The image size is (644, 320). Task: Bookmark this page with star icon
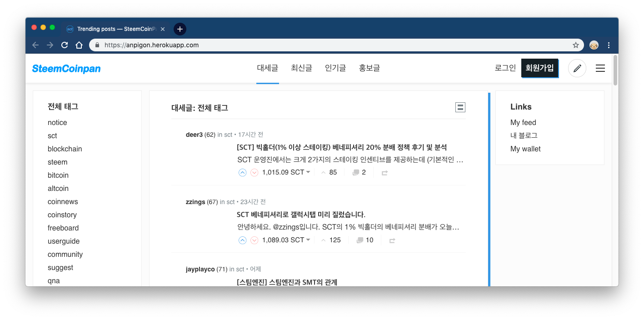(x=575, y=45)
